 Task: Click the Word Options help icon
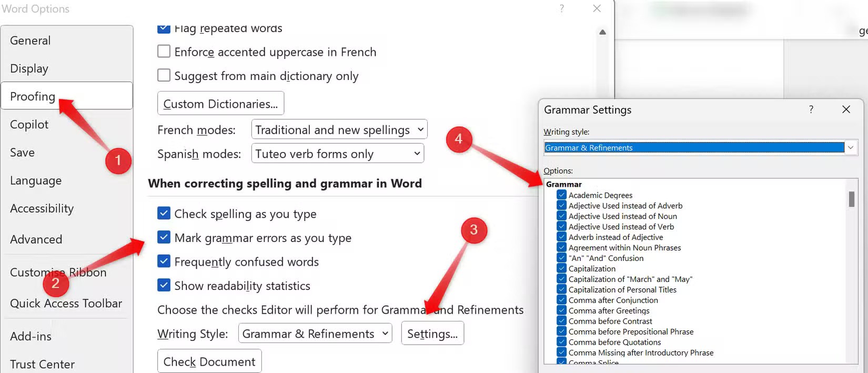coord(562,8)
